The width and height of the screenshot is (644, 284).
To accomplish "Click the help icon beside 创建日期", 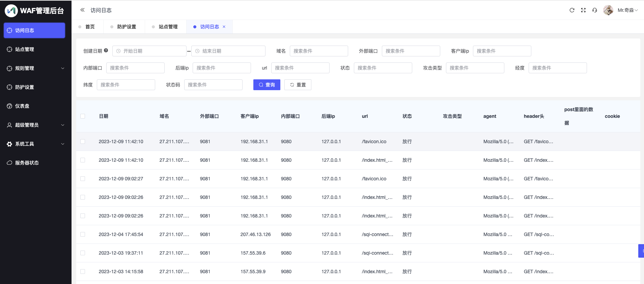I will 106,50.
